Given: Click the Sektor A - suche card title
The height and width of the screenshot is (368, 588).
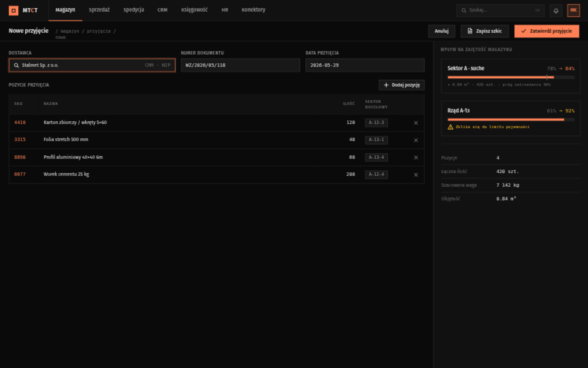Looking at the screenshot, I should coord(466,68).
